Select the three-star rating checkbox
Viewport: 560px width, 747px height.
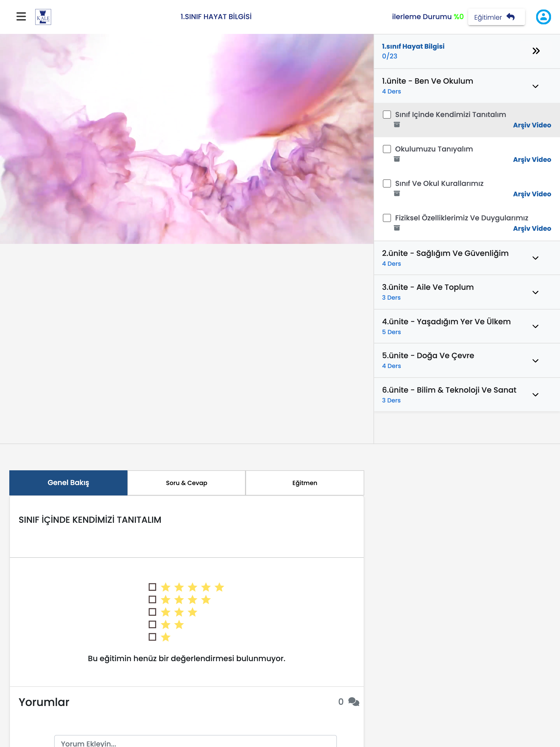click(x=152, y=612)
